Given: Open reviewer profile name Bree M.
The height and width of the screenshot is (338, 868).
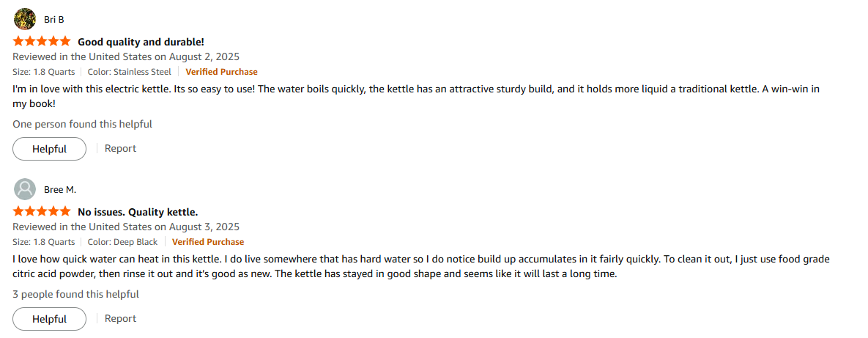Looking at the screenshot, I should (x=60, y=189).
